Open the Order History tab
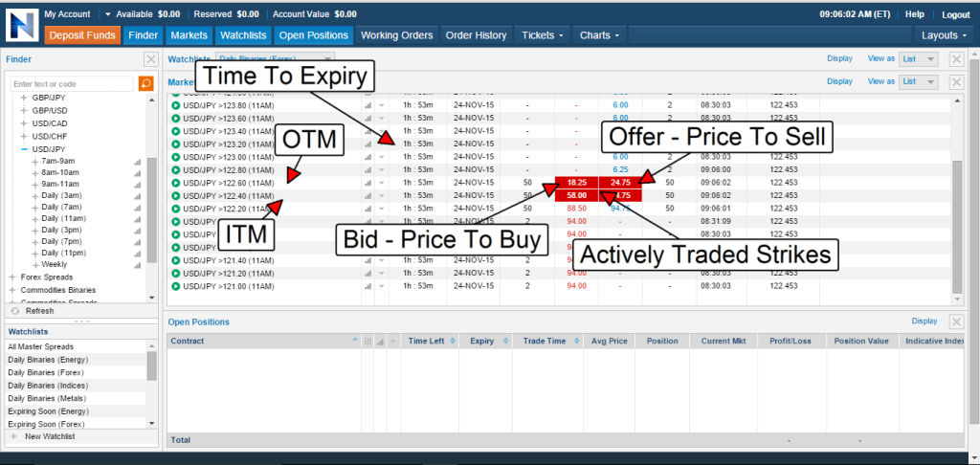The height and width of the screenshot is (465, 980). coord(477,35)
